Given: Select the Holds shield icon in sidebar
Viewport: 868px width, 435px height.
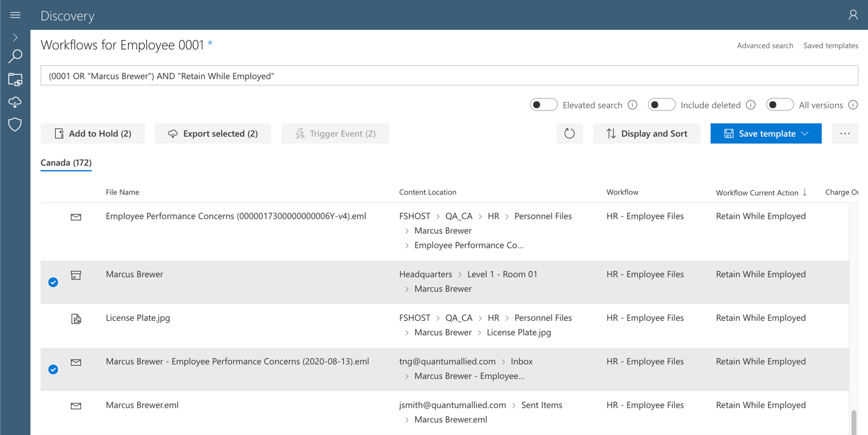Looking at the screenshot, I should click(15, 125).
